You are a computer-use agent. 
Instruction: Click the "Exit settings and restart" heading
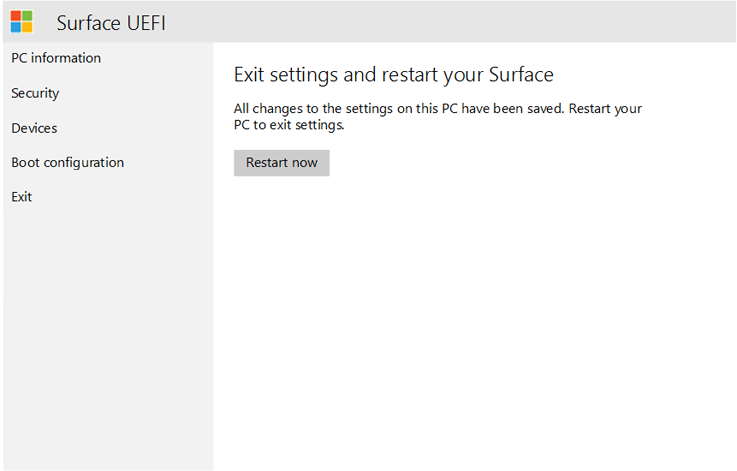click(x=393, y=75)
